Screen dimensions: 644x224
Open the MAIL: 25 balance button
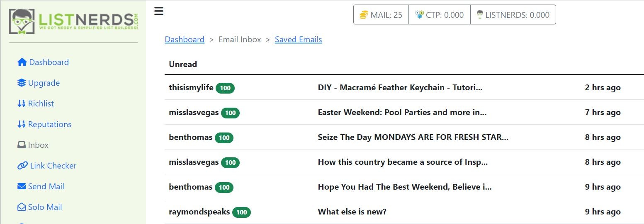pyautogui.click(x=381, y=15)
